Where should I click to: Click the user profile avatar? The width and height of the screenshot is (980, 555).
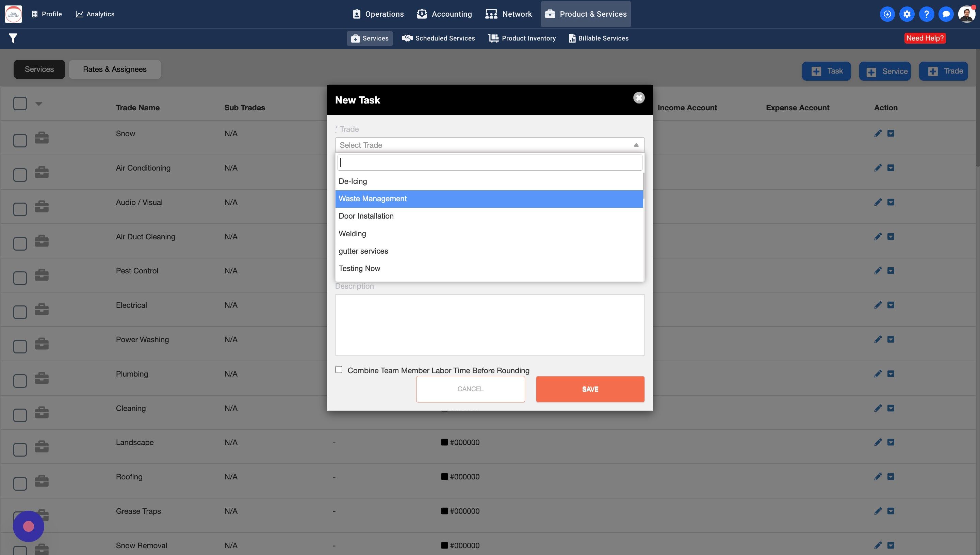[966, 14]
